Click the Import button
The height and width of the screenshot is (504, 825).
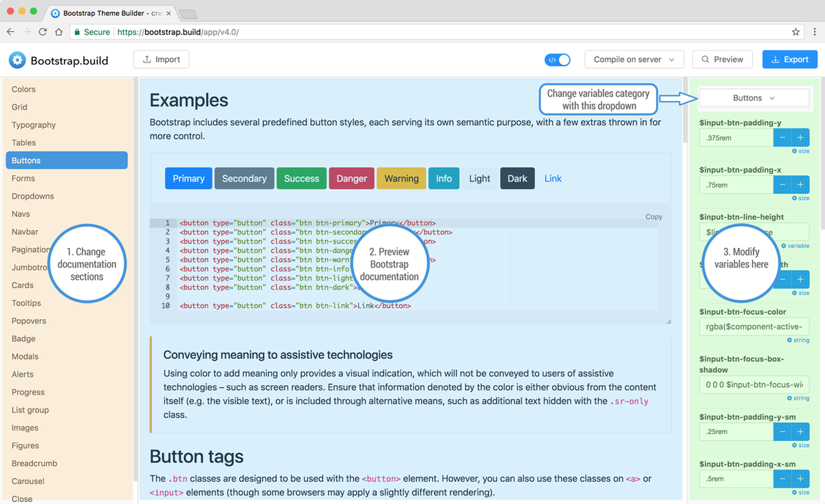click(161, 59)
